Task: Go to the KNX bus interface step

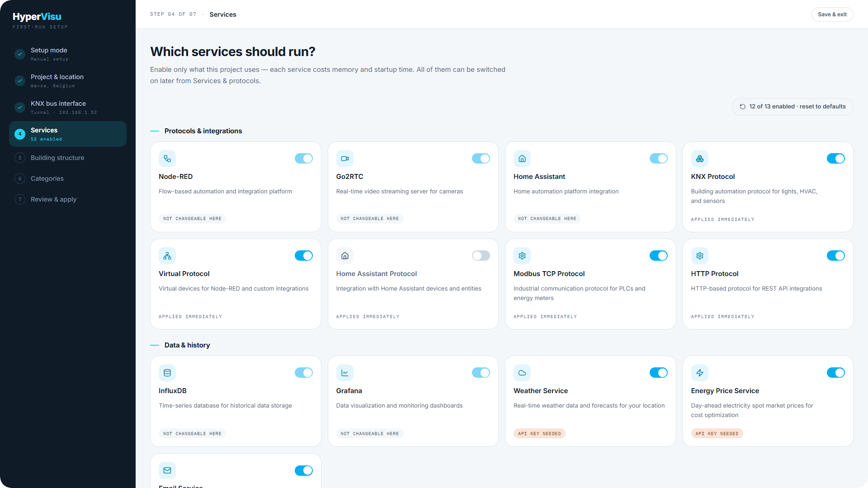Action: [x=68, y=108]
